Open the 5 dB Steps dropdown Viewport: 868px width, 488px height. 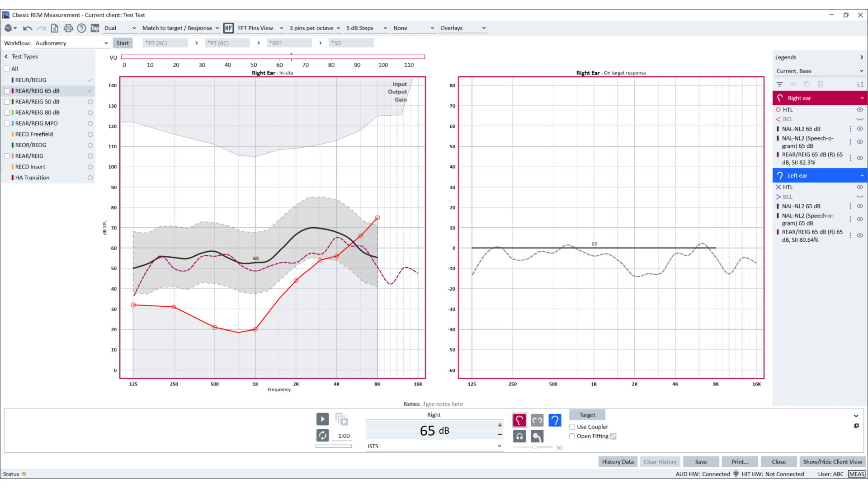coord(367,28)
